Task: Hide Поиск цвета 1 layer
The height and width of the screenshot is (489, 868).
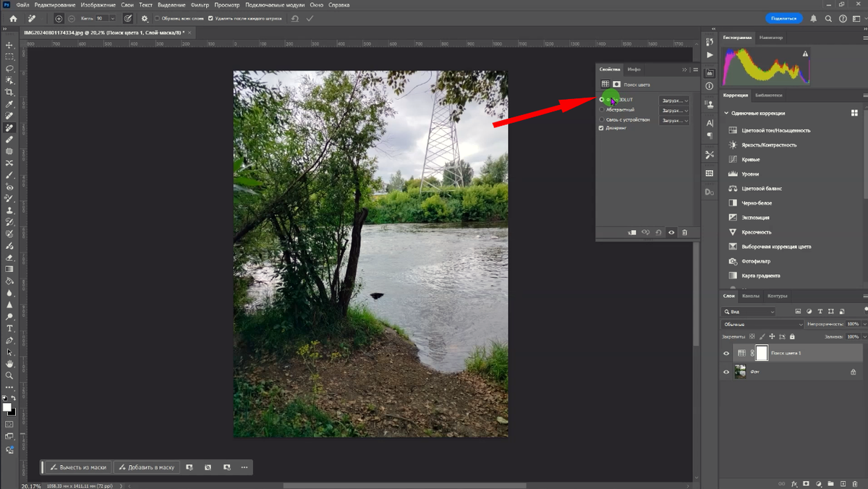Action: 726,353
